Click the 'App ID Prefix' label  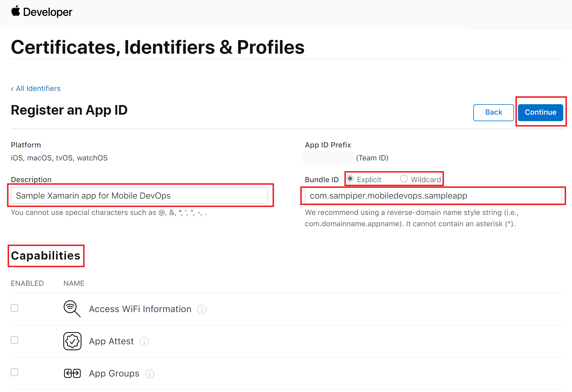(x=328, y=145)
